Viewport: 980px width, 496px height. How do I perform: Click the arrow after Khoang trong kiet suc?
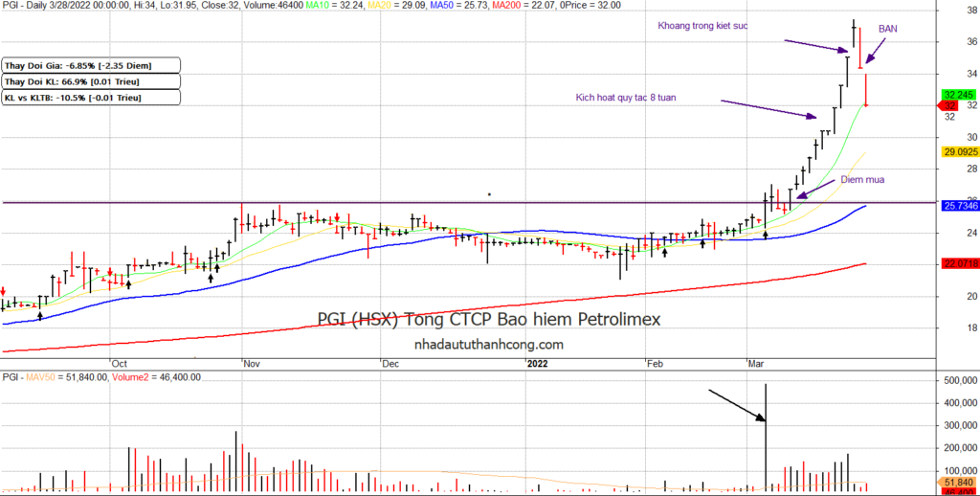point(813,44)
